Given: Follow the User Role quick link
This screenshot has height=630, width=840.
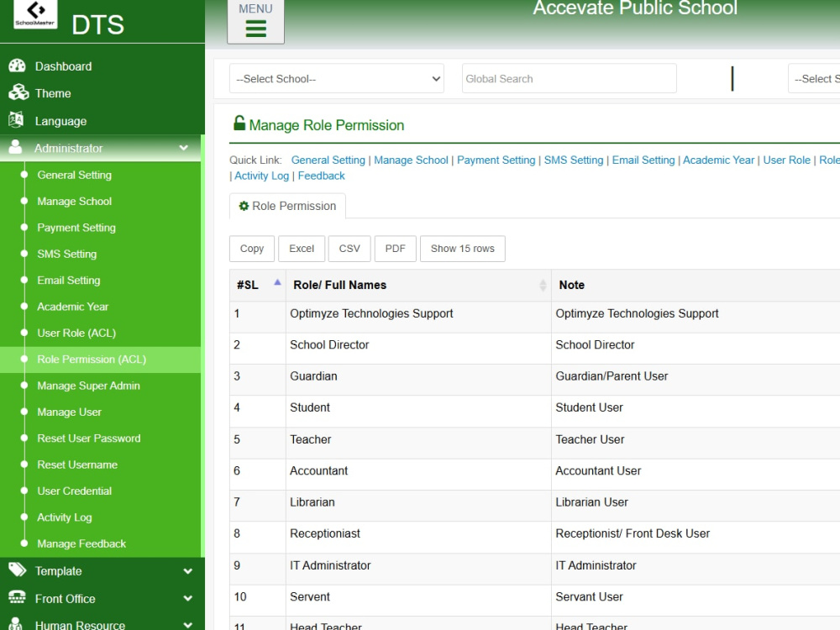Looking at the screenshot, I should [786, 160].
